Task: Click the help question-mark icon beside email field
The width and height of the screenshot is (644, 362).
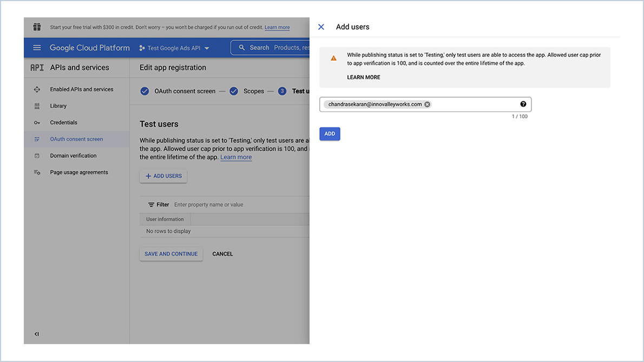Action: (x=523, y=104)
